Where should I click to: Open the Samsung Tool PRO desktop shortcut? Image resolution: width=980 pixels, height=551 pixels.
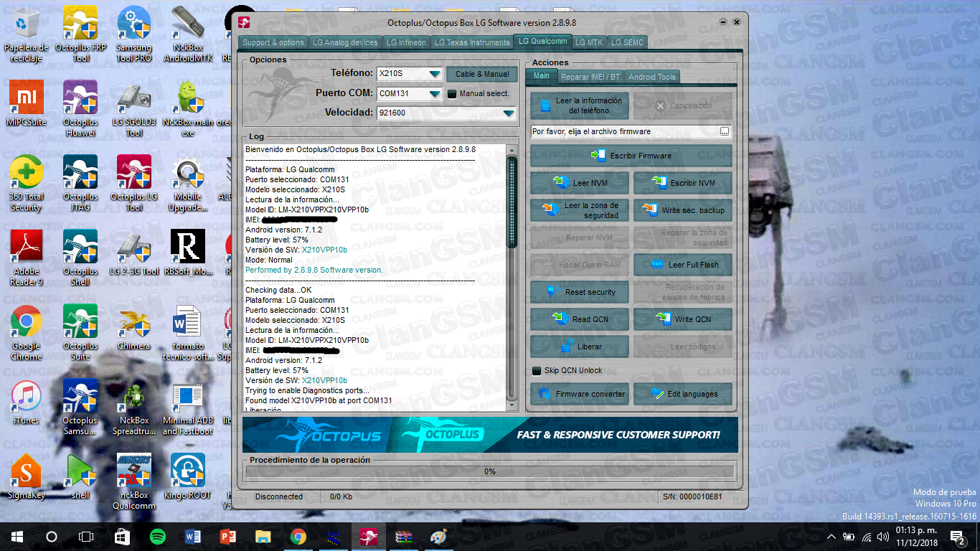134,34
